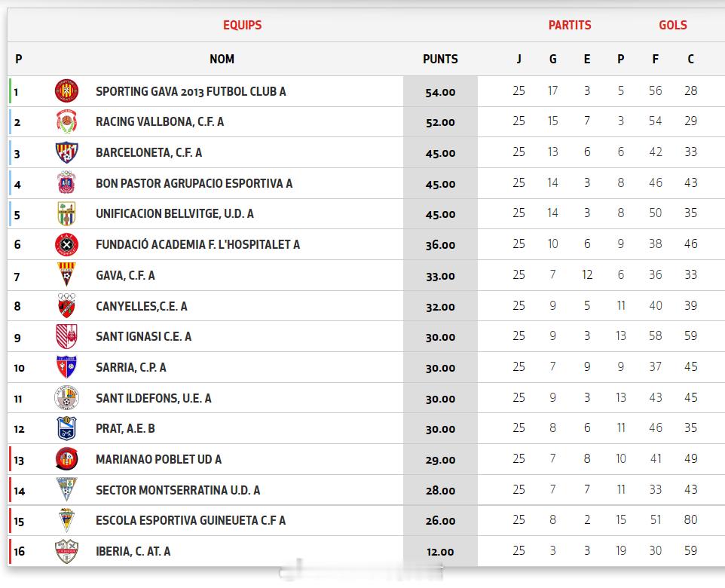The image size is (725, 588).
Task: Click Sector Montserratina's 28.00 points cell
Action: pyautogui.click(x=440, y=490)
